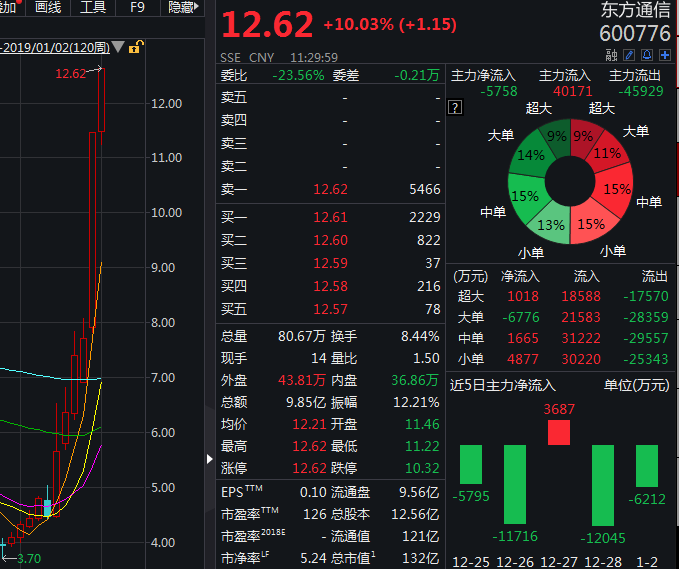Click the dark green 14% 大单 donut segment
The width and height of the screenshot is (679, 569).
[531, 157]
